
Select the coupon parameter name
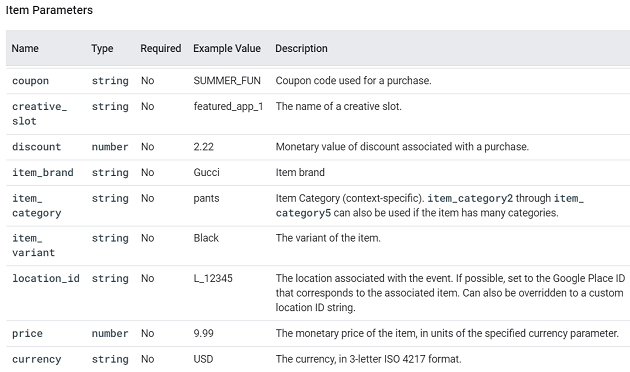pos(31,81)
